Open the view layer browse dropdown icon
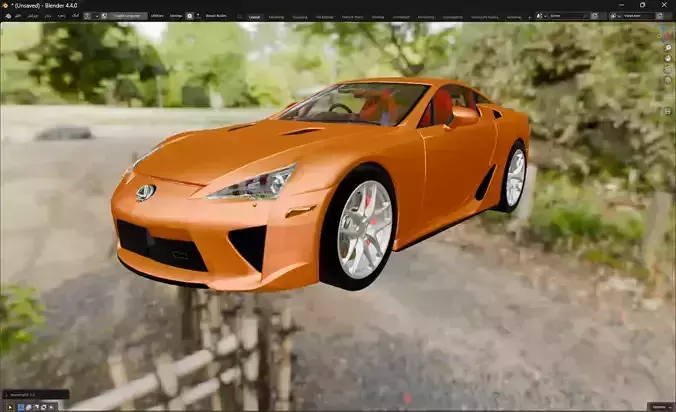The width and height of the screenshot is (676, 412). click(615, 16)
